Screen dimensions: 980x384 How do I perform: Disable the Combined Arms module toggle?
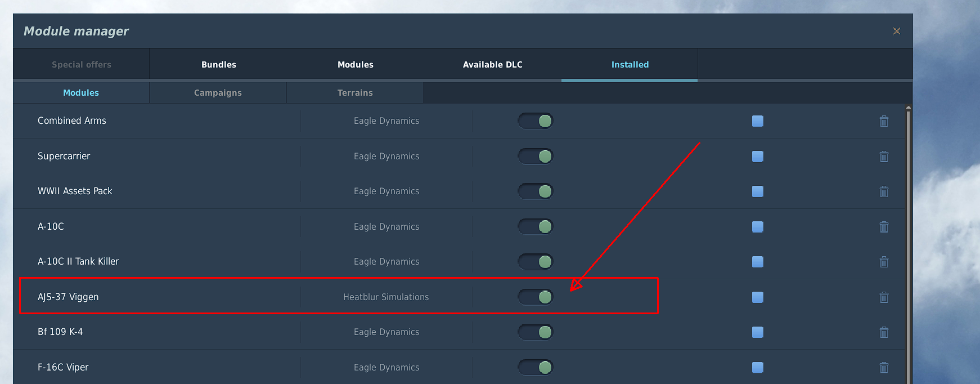click(536, 121)
